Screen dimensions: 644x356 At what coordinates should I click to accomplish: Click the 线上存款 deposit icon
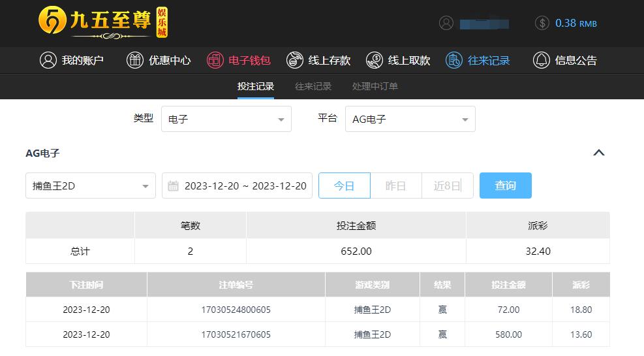click(294, 61)
